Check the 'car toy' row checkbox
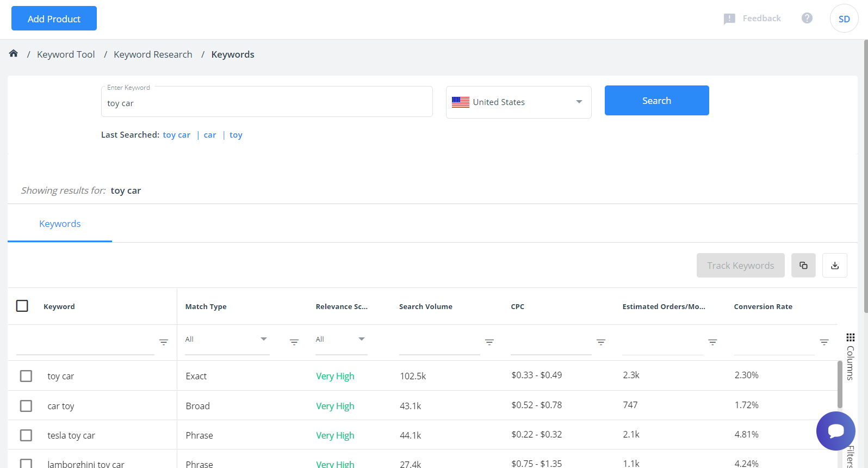868x468 pixels. [26, 406]
